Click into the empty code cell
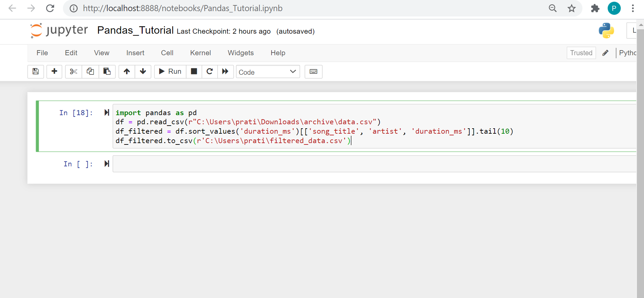Screen dimensions: 644x298 [374, 164]
